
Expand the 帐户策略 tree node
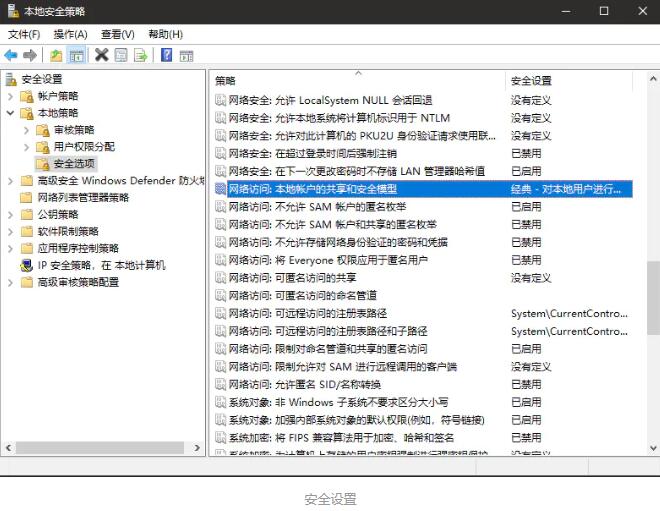coord(11,96)
